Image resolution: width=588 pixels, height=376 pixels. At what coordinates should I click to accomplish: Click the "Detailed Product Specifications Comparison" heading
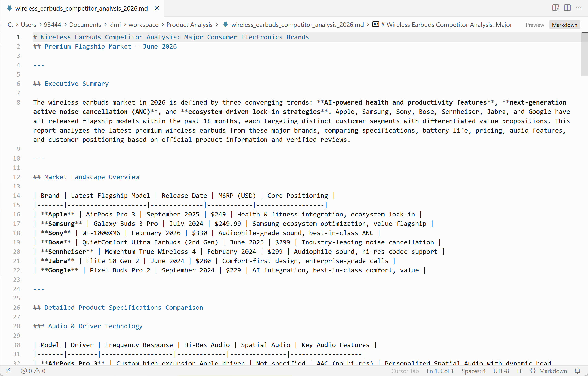124,308
